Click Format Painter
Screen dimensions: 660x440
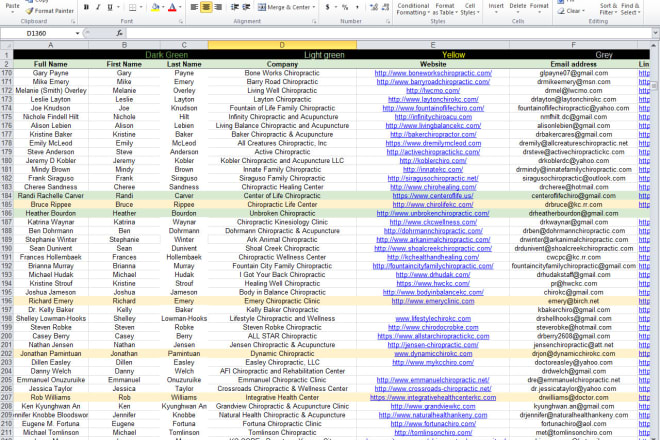(50, 11)
